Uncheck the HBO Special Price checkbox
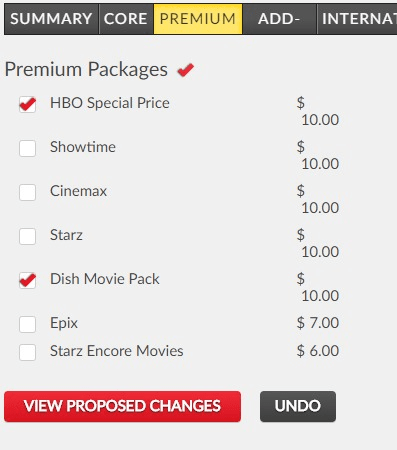The height and width of the screenshot is (450, 397). (27, 104)
